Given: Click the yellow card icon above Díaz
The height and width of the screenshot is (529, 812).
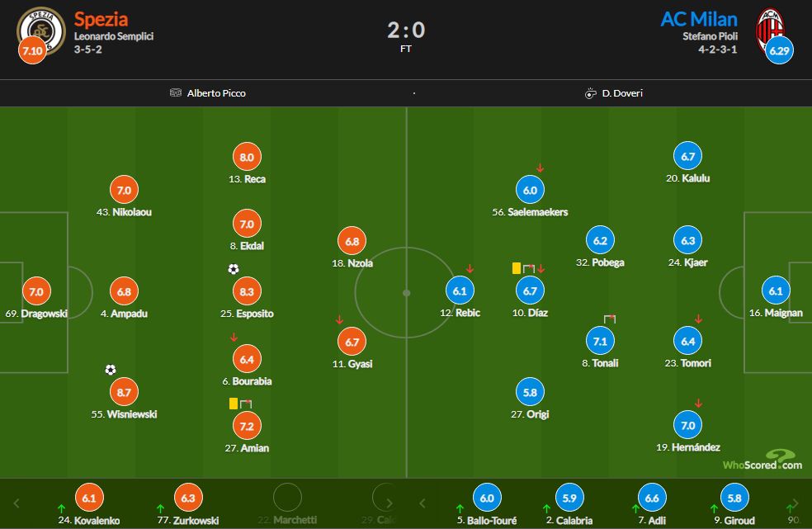Looking at the screenshot, I should point(517,268).
